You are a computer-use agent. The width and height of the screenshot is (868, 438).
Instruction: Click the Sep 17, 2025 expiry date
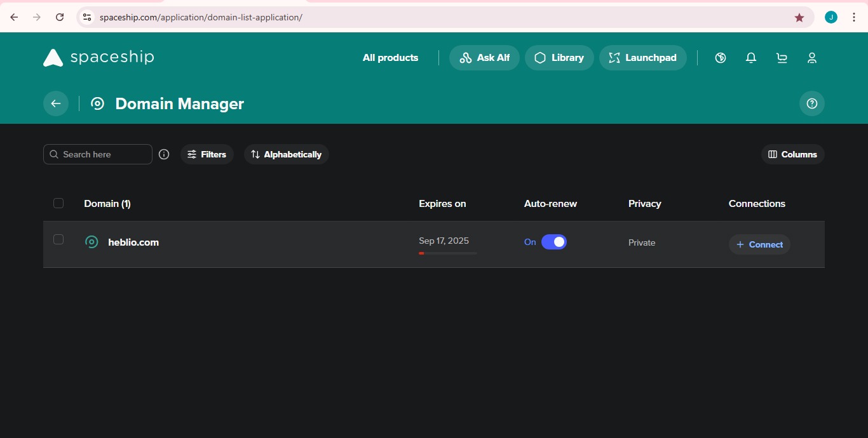(x=444, y=241)
